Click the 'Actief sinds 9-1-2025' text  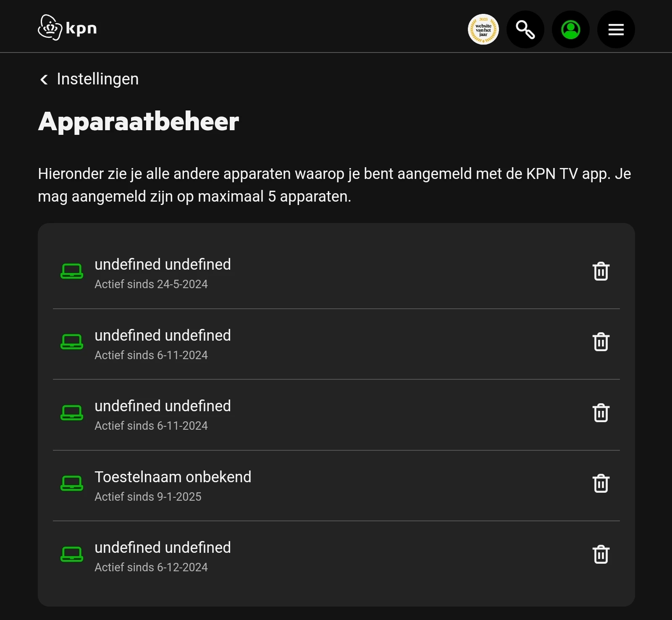(148, 497)
